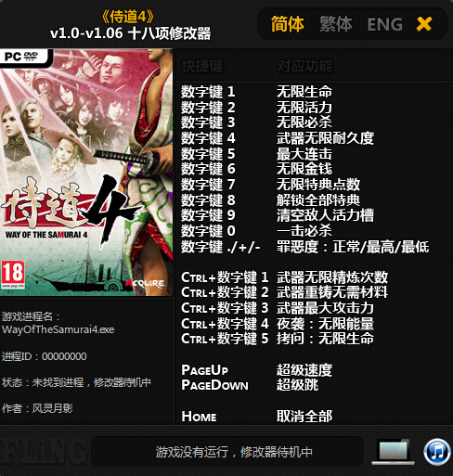This screenshot has height=476, width=453.
Task: Click the FLiNG logo at bottom left
Action: click(x=43, y=452)
